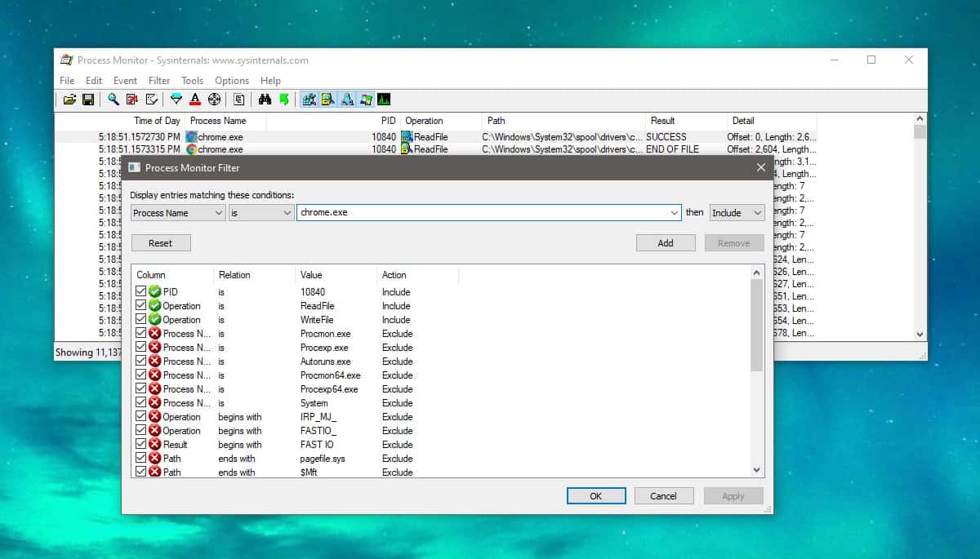
Task: Click the Result column header in main window
Action: [x=685, y=120]
